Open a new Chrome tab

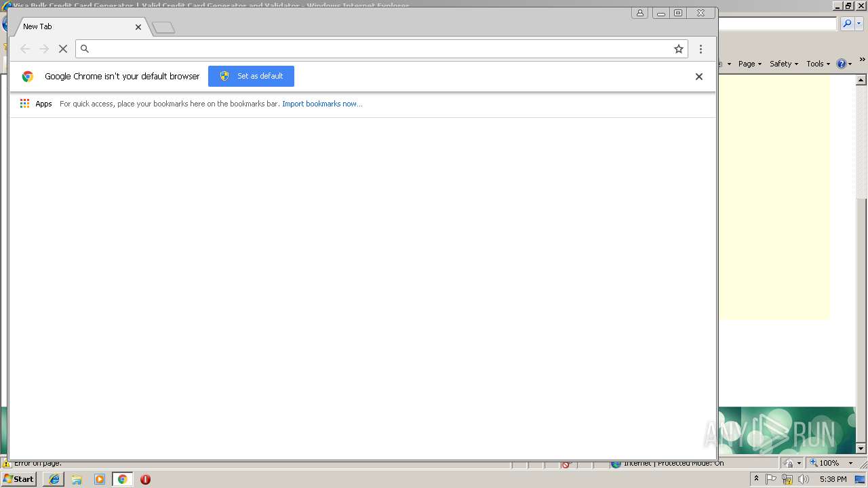click(x=163, y=28)
